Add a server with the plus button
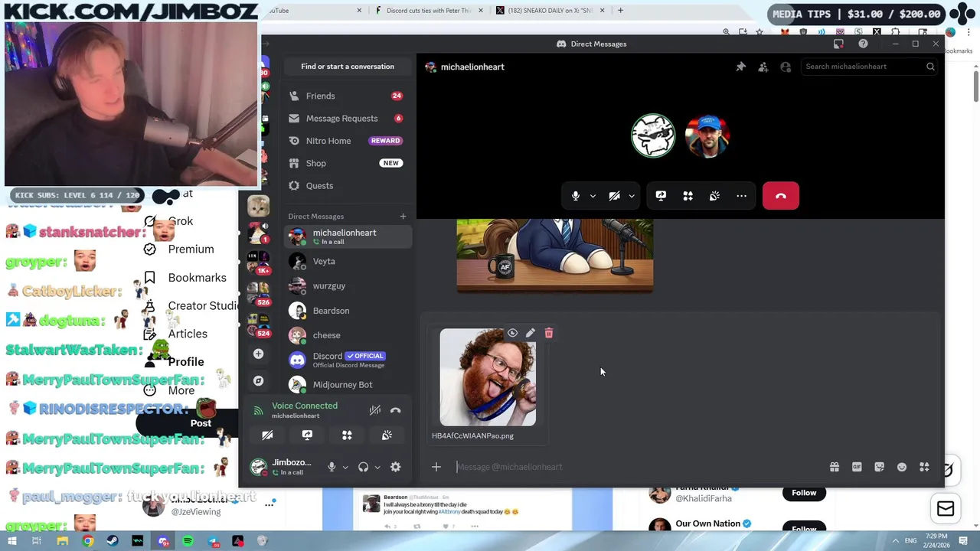 (258, 354)
